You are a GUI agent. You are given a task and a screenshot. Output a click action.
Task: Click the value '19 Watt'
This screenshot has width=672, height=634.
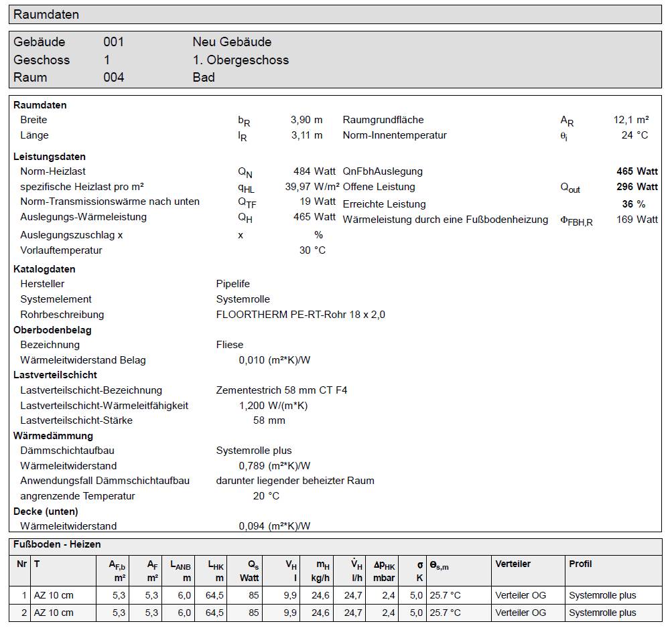coord(318,202)
